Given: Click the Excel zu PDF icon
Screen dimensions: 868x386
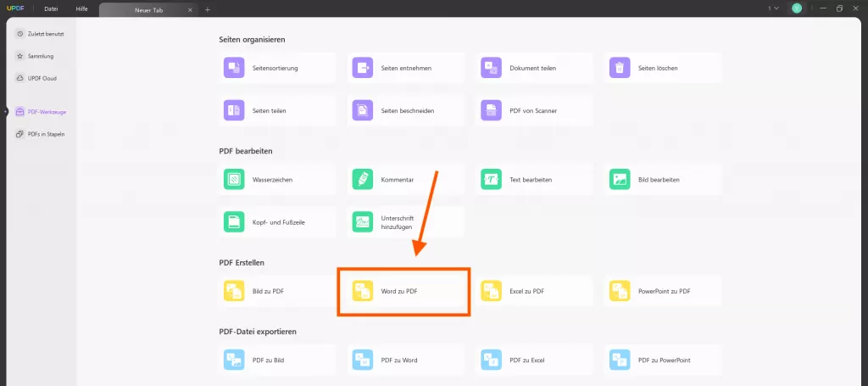Looking at the screenshot, I should (x=491, y=291).
